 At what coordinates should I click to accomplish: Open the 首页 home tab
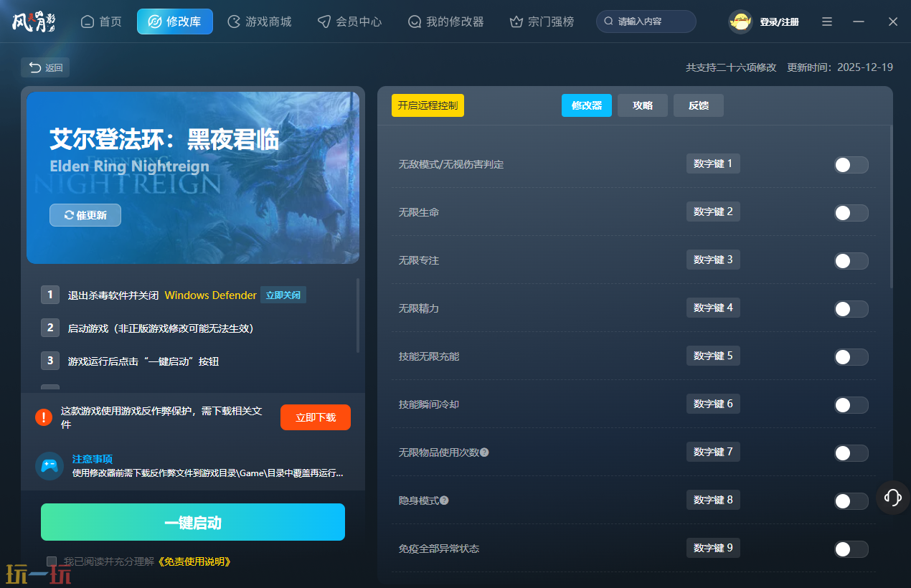tap(101, 22)
